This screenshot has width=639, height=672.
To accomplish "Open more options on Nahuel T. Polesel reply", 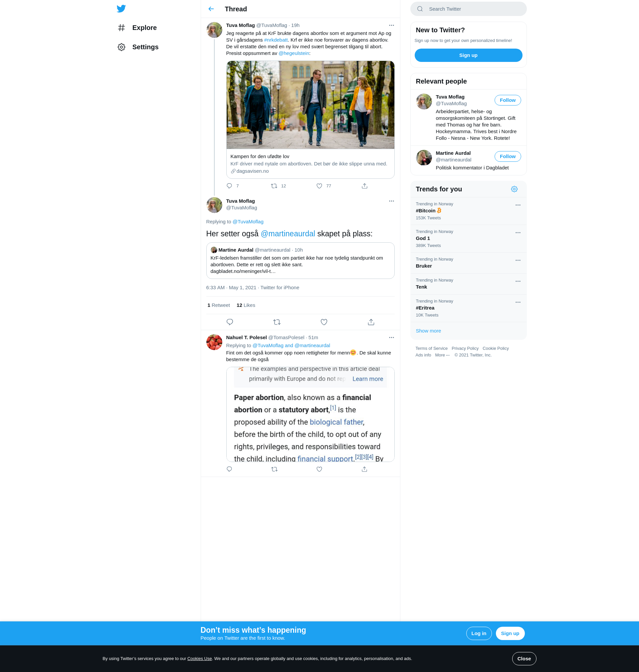I will 391,337.
